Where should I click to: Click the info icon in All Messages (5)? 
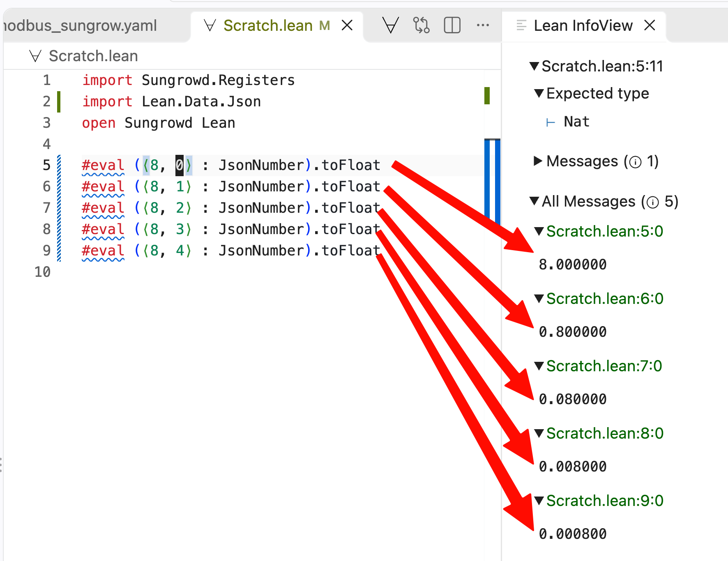click(x=652, y=202)
